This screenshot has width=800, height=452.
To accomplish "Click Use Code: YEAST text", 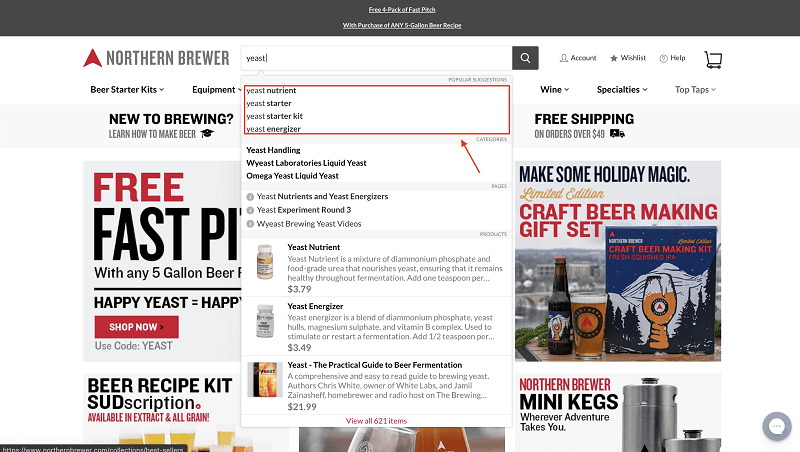I will pyautogui.click(x=134, y=346).
